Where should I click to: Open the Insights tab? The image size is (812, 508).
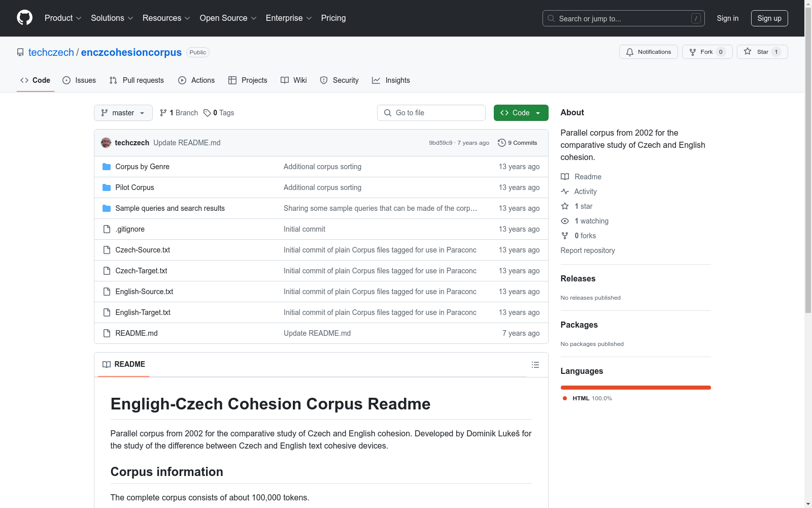391,80
